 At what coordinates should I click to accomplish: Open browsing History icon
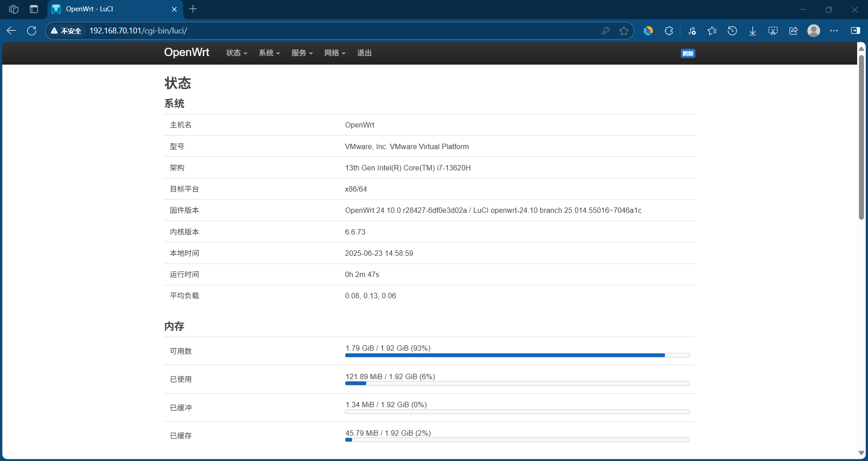(732, 31)
